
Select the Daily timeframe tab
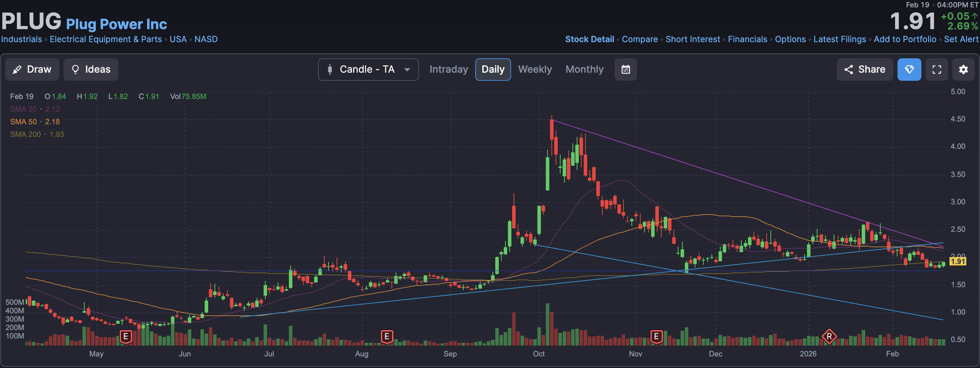click(x=493, y=69)
